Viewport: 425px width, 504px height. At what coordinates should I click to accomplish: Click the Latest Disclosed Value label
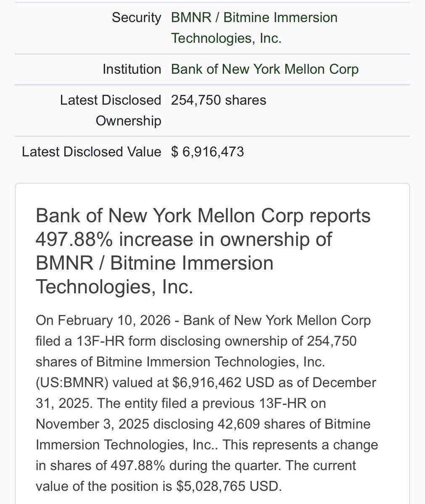pyautogui.click(x=91, y=152)
